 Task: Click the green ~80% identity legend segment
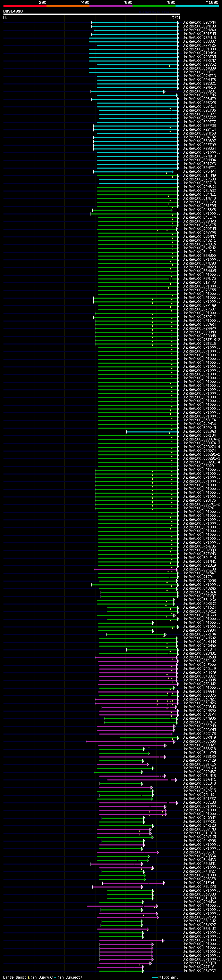[x=154, y=7]
